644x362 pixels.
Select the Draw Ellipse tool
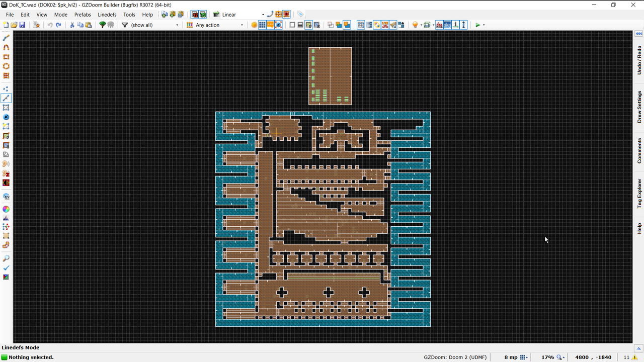6,66
